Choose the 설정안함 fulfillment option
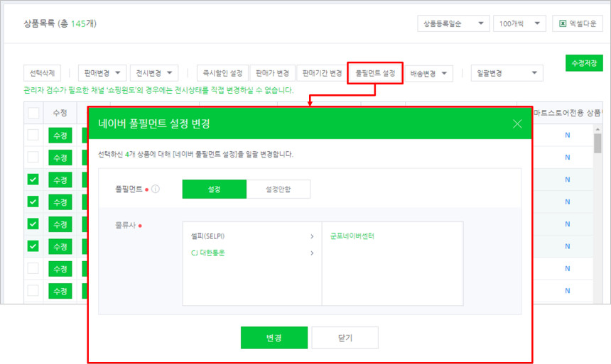Image resolution: width=611 pixels, height=364 pixels. (279, 189)
